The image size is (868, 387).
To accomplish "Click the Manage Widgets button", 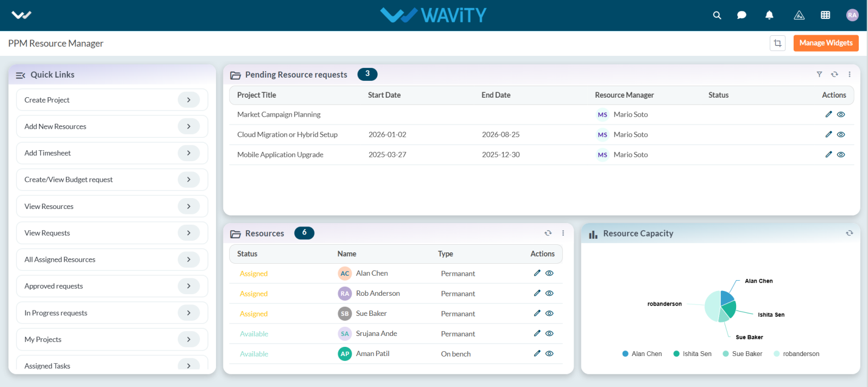I will [x=826, y=43].
